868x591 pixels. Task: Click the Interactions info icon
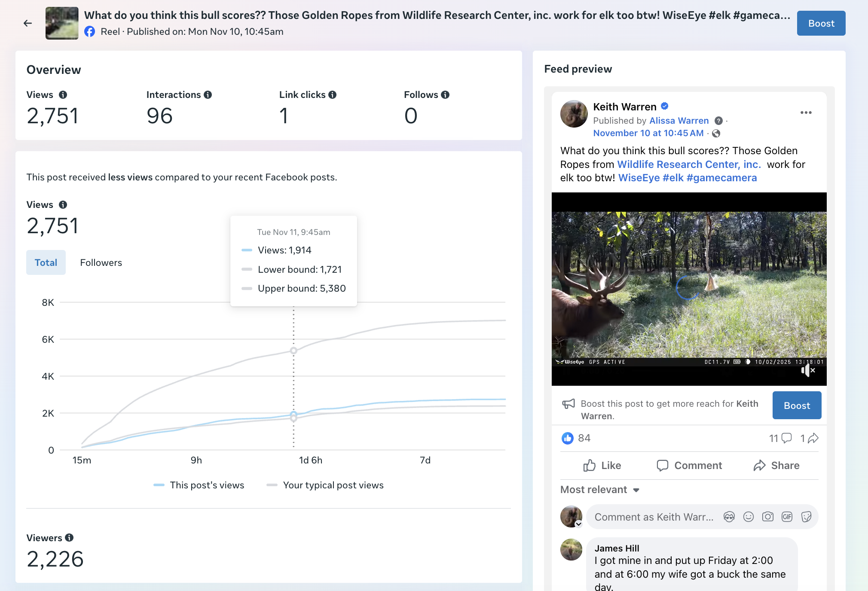208,95
